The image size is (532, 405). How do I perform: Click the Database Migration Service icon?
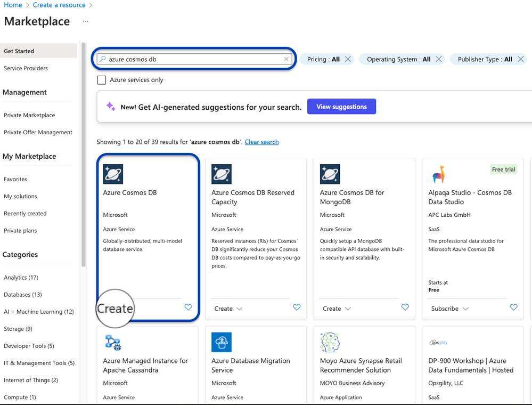221,342
